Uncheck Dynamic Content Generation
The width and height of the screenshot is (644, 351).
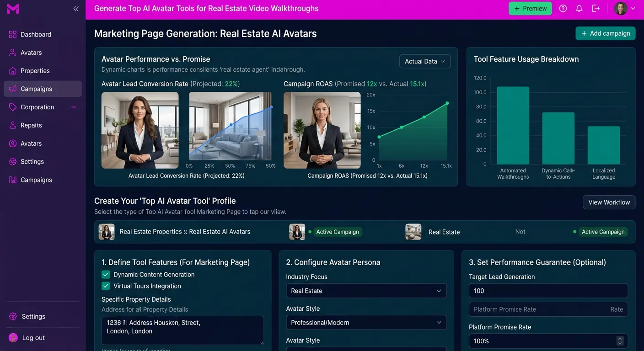[106, 274]
